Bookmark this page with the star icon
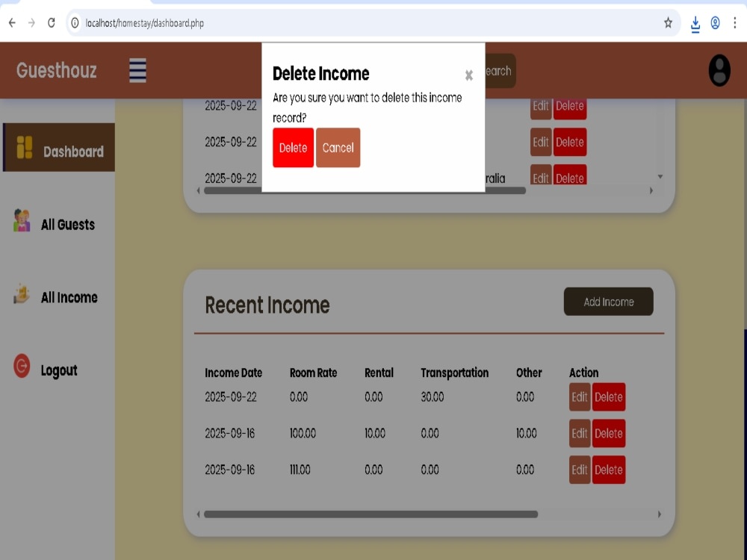The height and width of the screenshot is (560, 747). click(668, 23)
